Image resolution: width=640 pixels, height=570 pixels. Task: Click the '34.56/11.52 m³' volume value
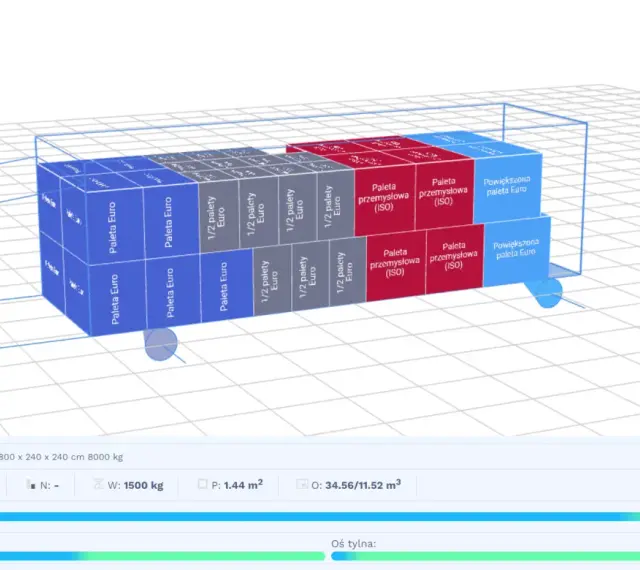pos(363,485)
